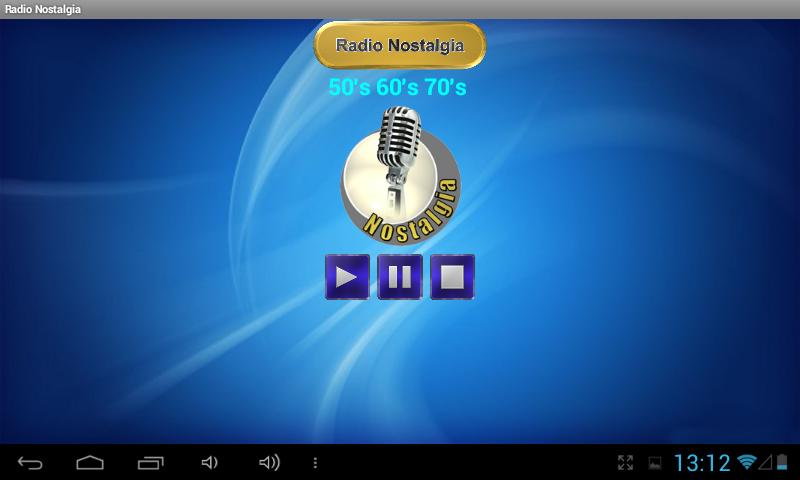This screenshot has height=480, width=800.
Task: Open the Android home screen
Action: (90, 463)
